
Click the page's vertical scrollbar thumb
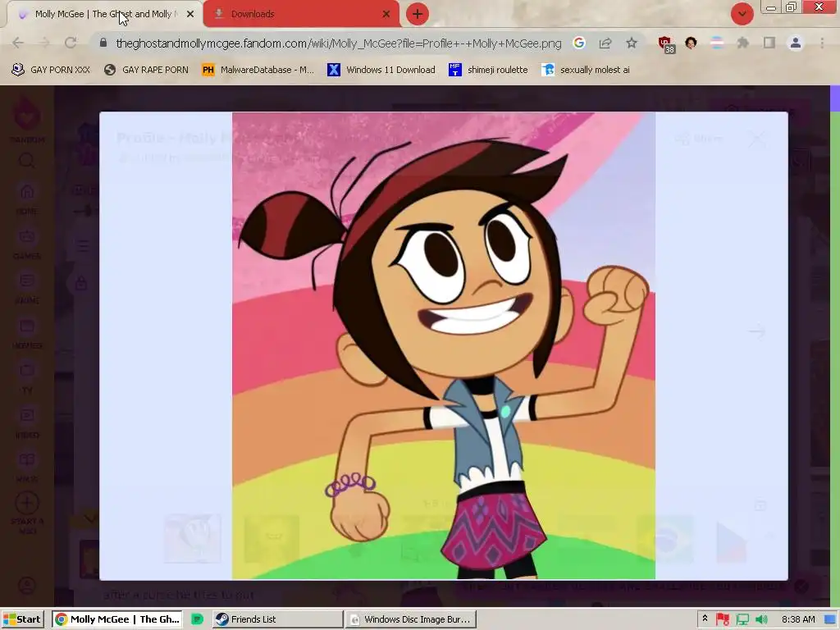(x=834, y=98)
